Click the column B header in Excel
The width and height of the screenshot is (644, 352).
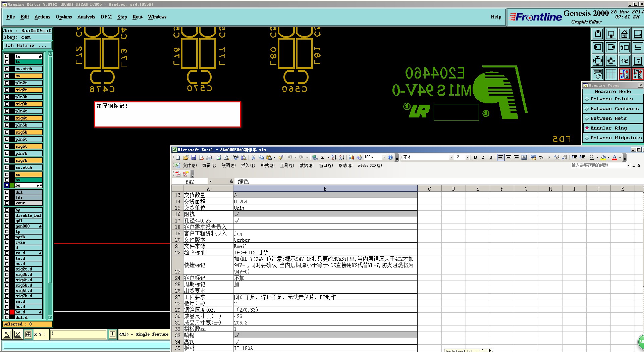click(x=325, y=189)
